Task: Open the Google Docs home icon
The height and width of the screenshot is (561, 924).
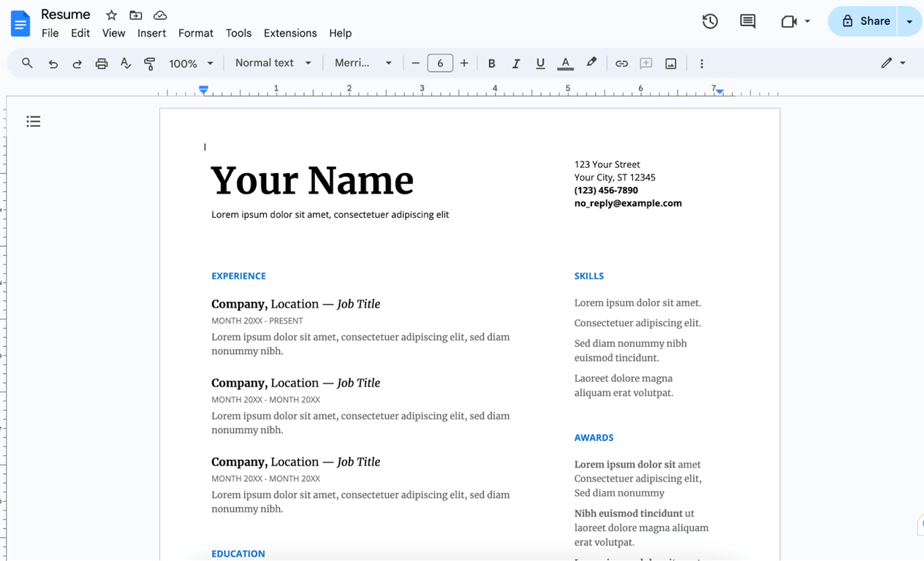Action: point(20,23)
